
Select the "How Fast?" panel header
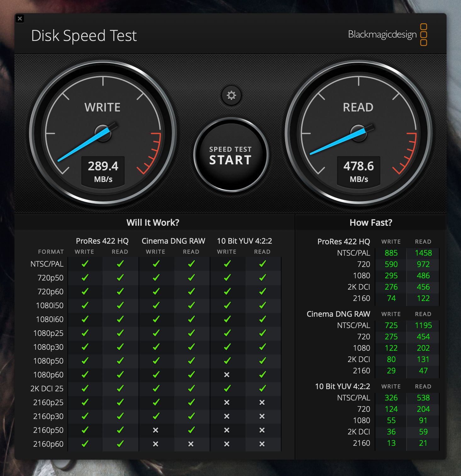371,223
